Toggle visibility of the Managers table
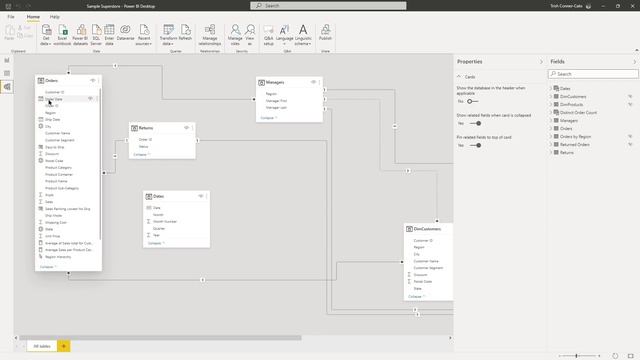 tap(313, 82)
